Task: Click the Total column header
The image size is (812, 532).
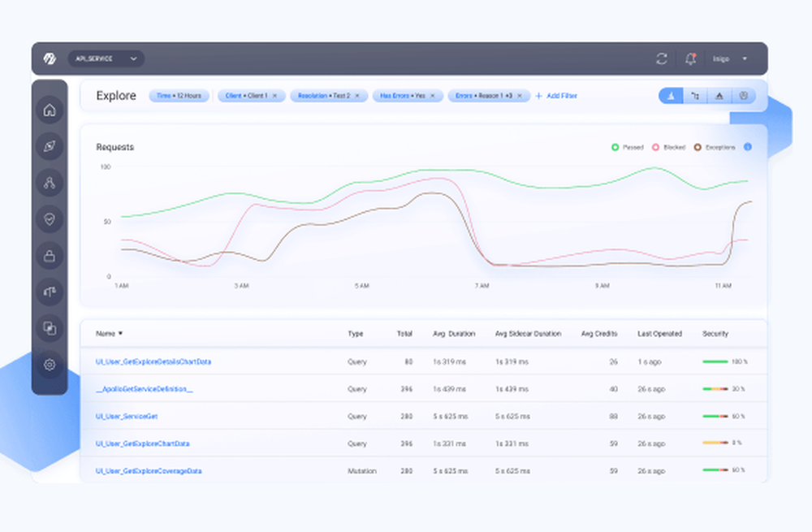Action: tap(404, 334)
